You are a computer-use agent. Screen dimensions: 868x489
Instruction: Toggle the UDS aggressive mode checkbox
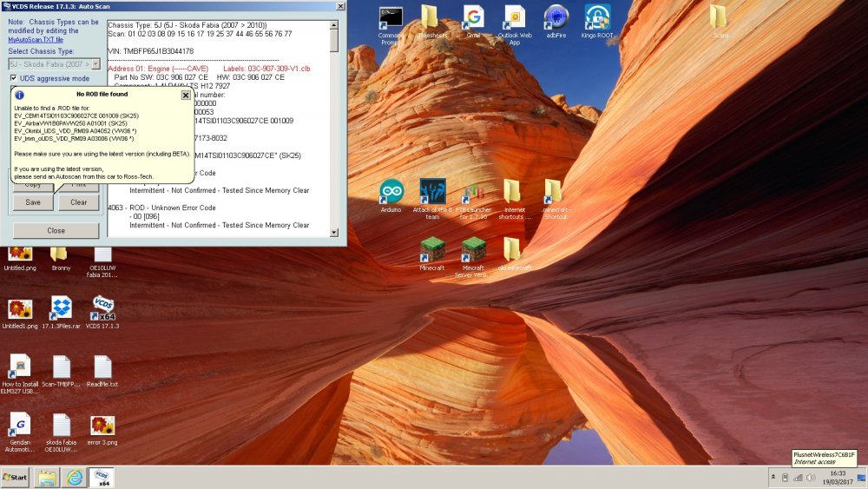13,78
